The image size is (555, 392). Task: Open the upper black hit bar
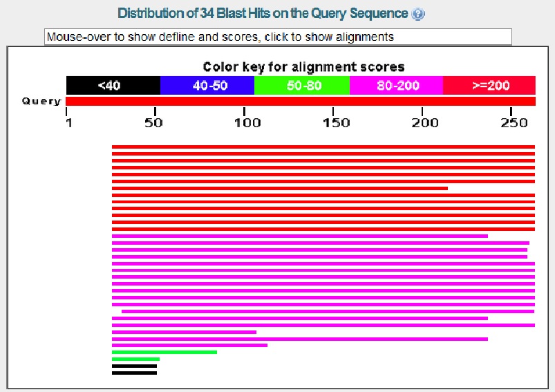coord(134,366)
